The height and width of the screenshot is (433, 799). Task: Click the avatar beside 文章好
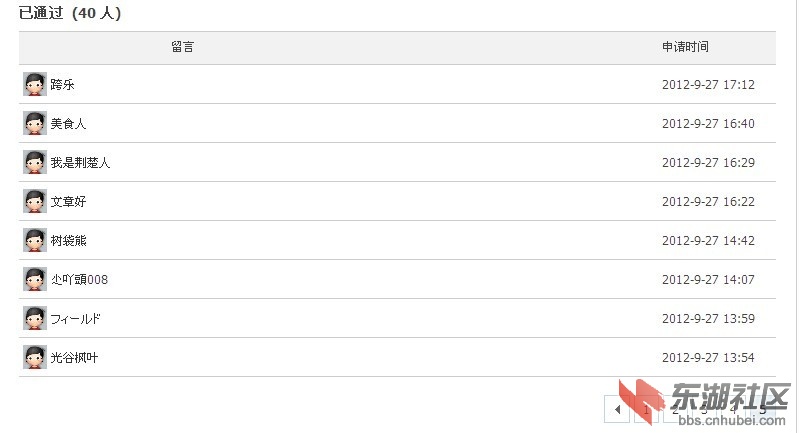coord(35,201)
